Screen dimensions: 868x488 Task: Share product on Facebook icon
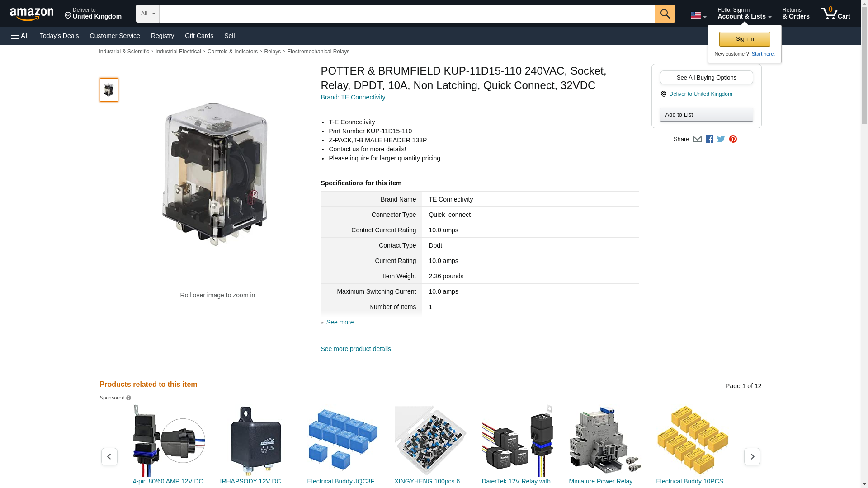(x=709, y=139)
